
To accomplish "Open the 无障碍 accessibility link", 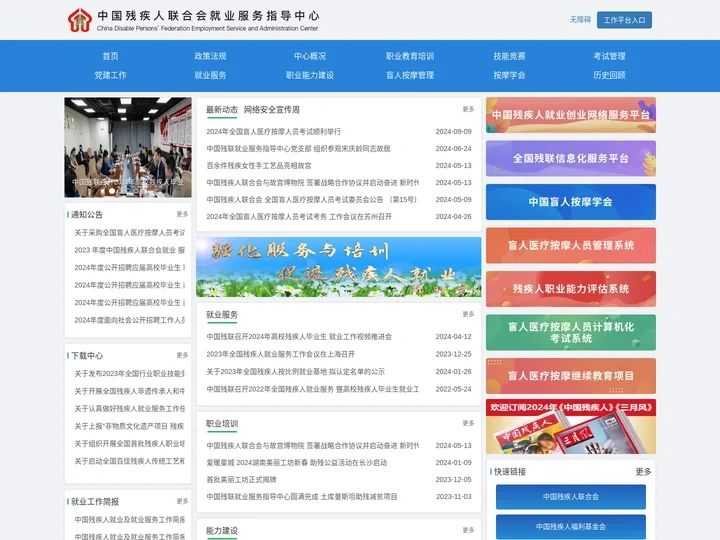I will point(580,20).
